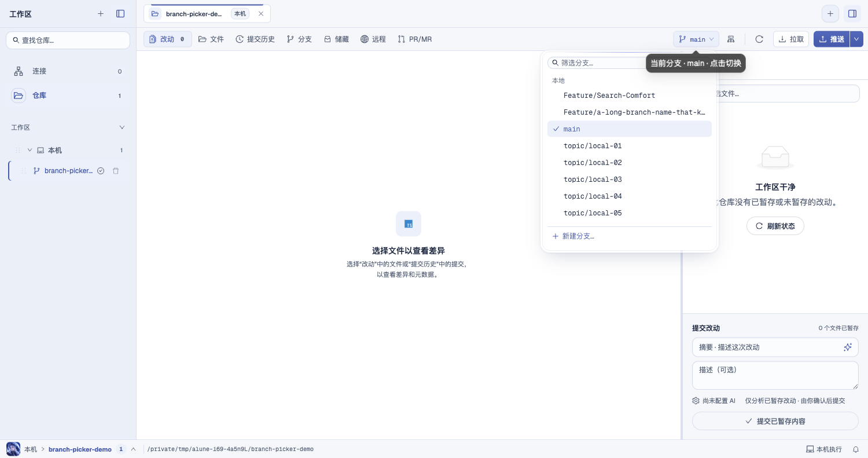
Task: Open the 提交历史 tab
Action: [255, 39]
